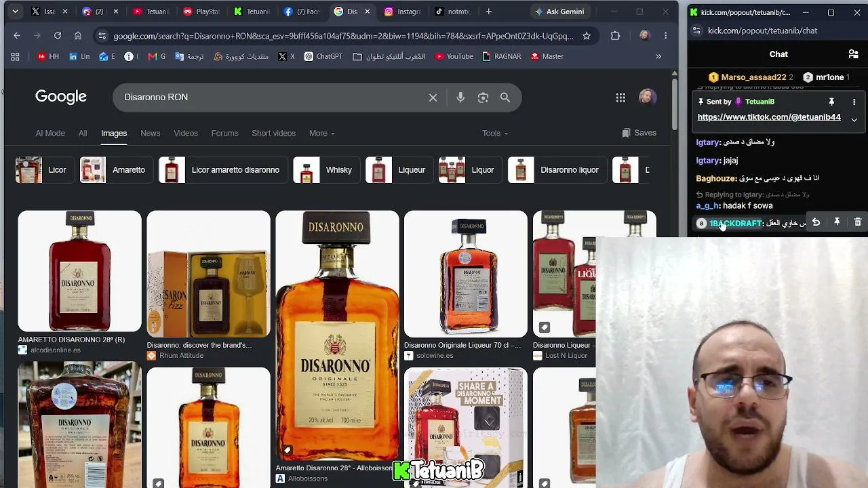Open the apps grid in bookmarks bar

(x=15, y=56)
